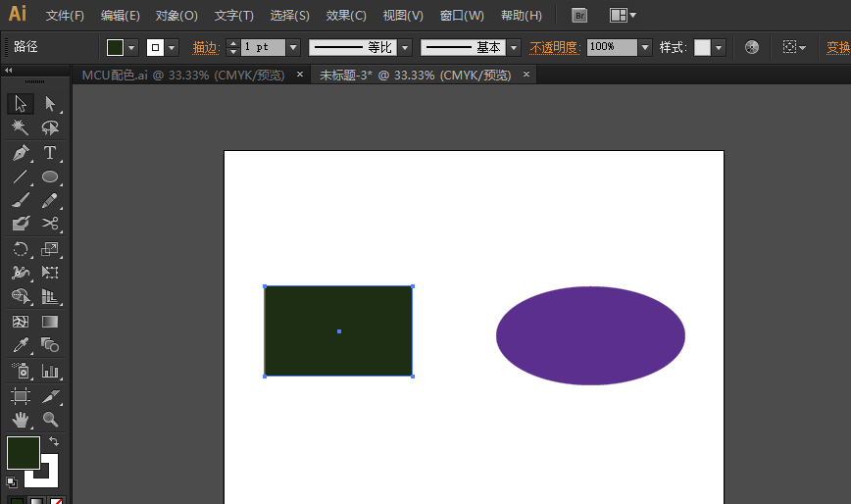This screenshot has width=851, height=504.
Task: Set paint mode to solid Color
Action: click(x=17, y=500)
